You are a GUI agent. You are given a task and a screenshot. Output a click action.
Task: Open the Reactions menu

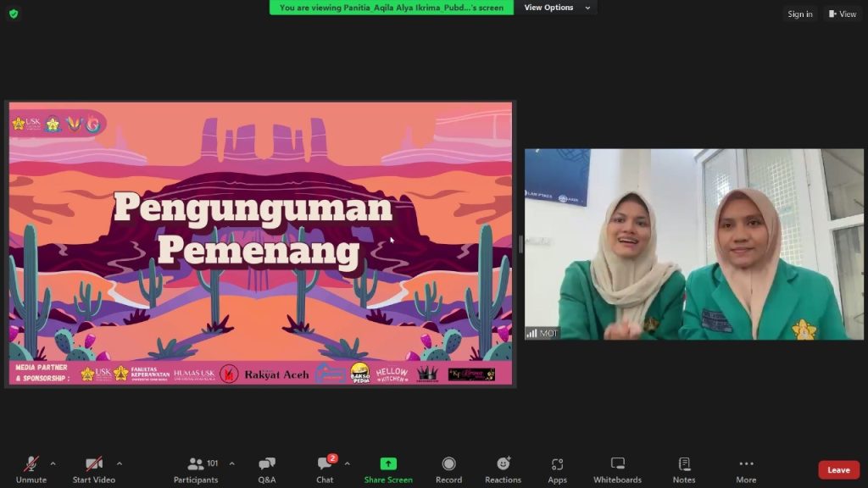click(503, 469)
